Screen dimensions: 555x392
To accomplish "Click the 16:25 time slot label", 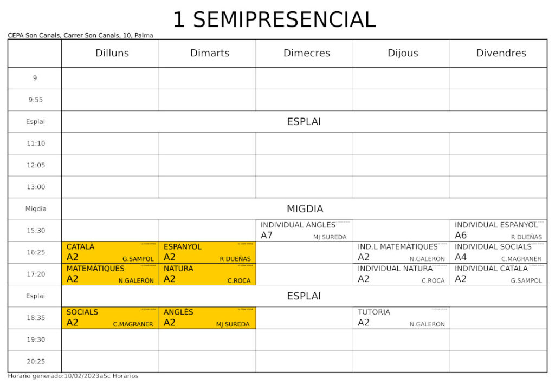I will (35, 252).
